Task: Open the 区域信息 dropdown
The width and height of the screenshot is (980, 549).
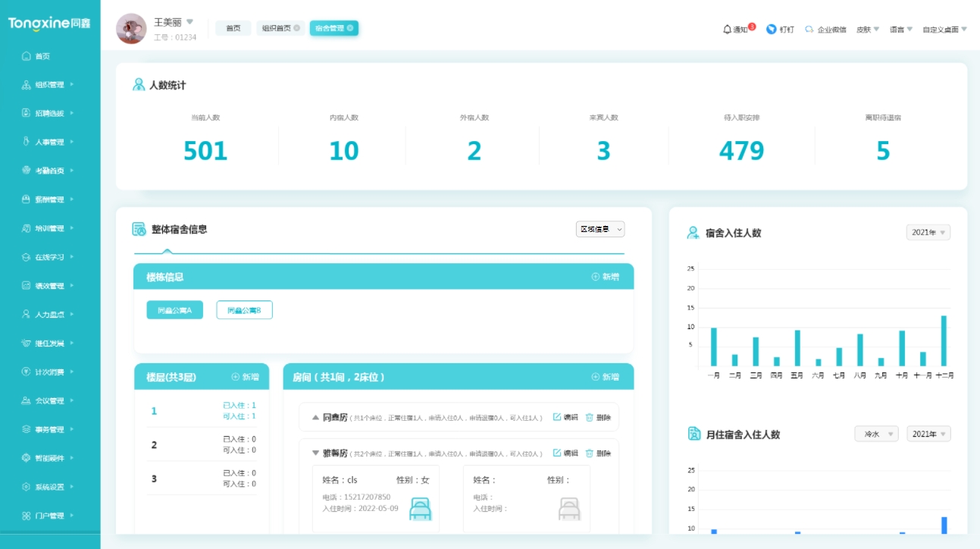Action: pos(601,229)
